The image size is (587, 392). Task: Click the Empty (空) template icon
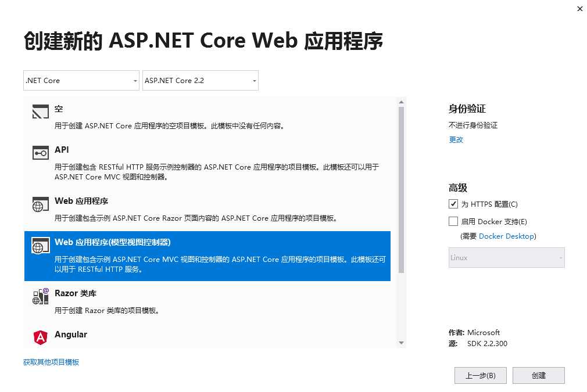point(41,112)
